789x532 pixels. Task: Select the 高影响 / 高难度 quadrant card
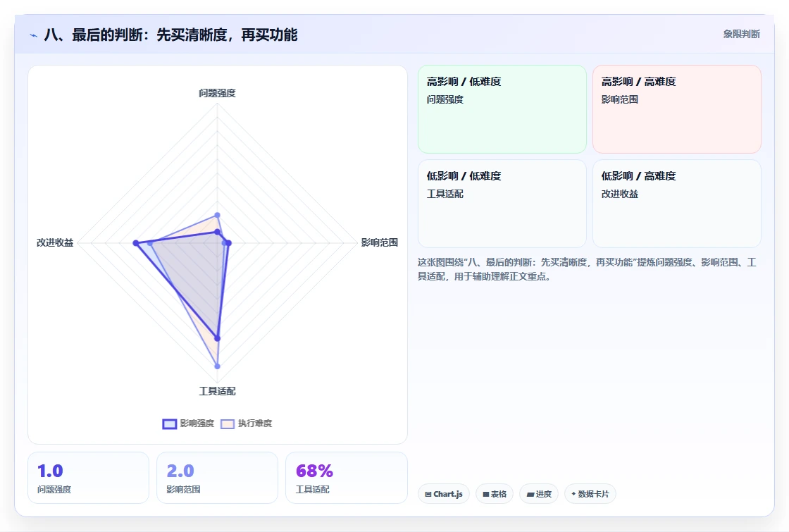coord(677,109)
